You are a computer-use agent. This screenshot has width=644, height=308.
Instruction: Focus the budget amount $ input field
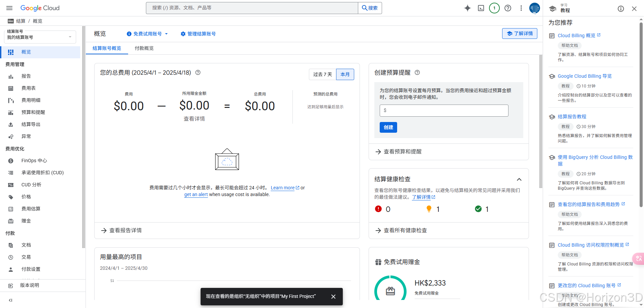tap(444, 111)
